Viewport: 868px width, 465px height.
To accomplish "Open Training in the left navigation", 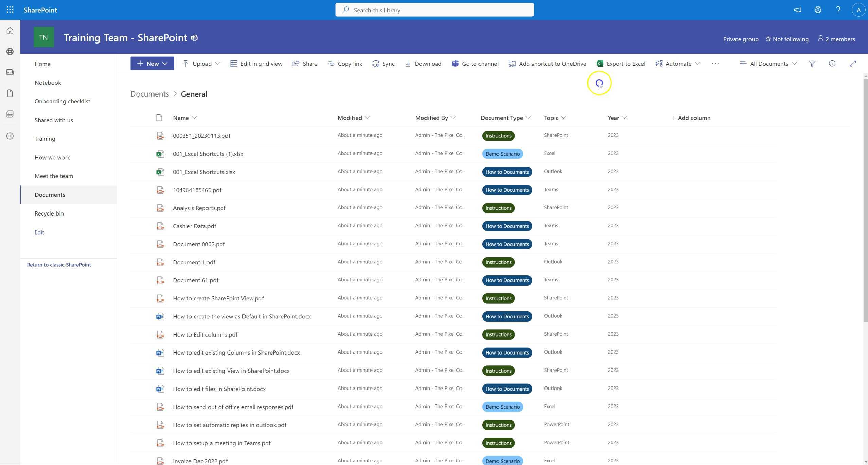I will 45,139.
